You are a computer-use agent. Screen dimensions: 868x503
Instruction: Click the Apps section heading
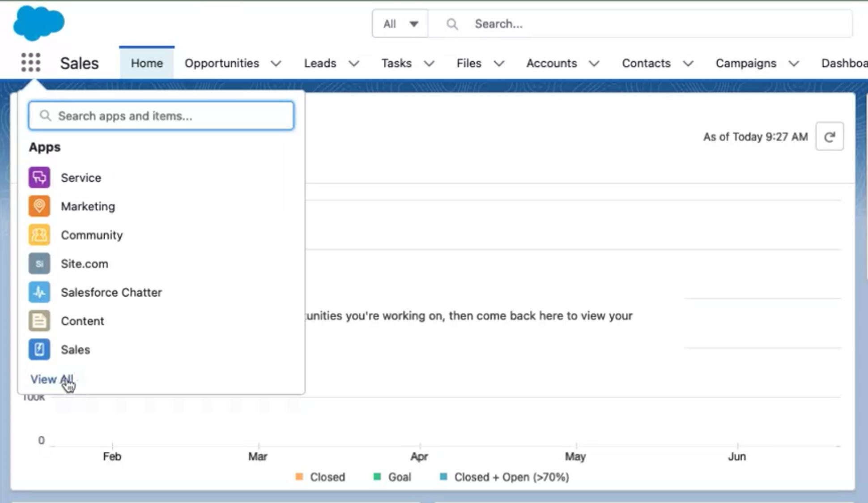point(45,147)
